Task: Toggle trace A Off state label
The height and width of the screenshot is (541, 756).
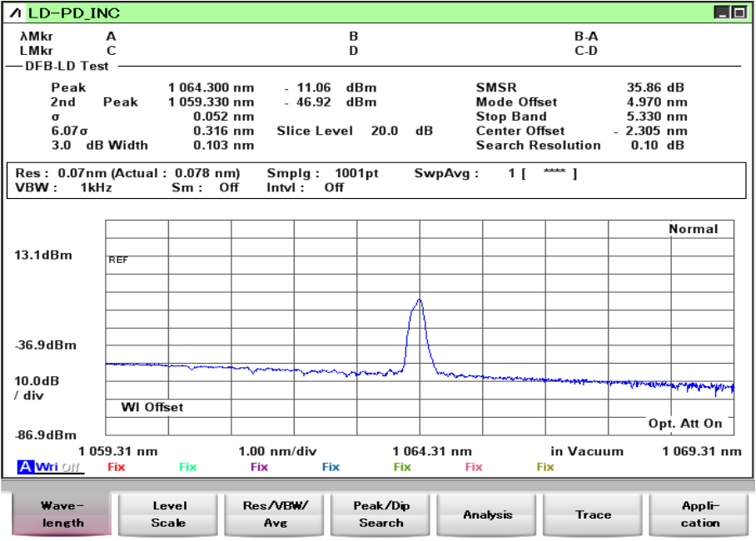Action: point(71,467)
